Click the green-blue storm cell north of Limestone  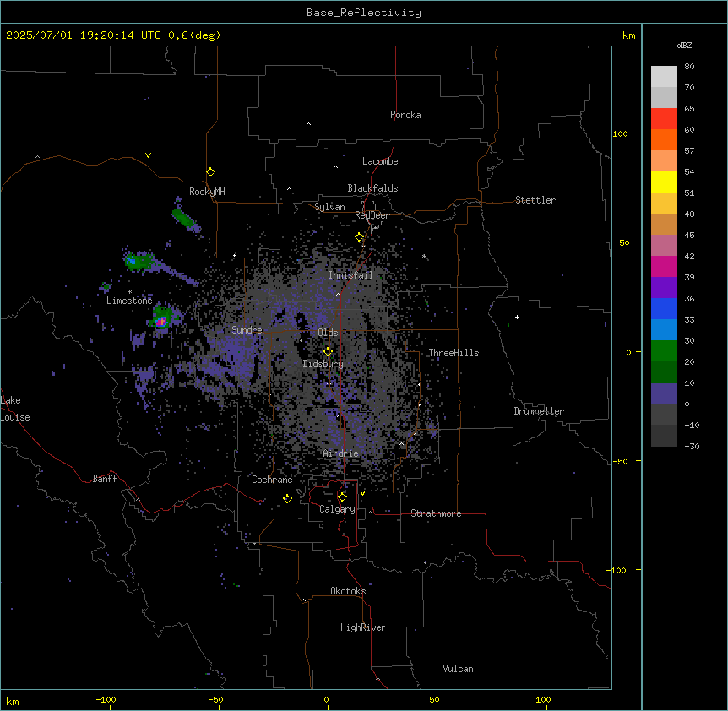tap(139, 261)
